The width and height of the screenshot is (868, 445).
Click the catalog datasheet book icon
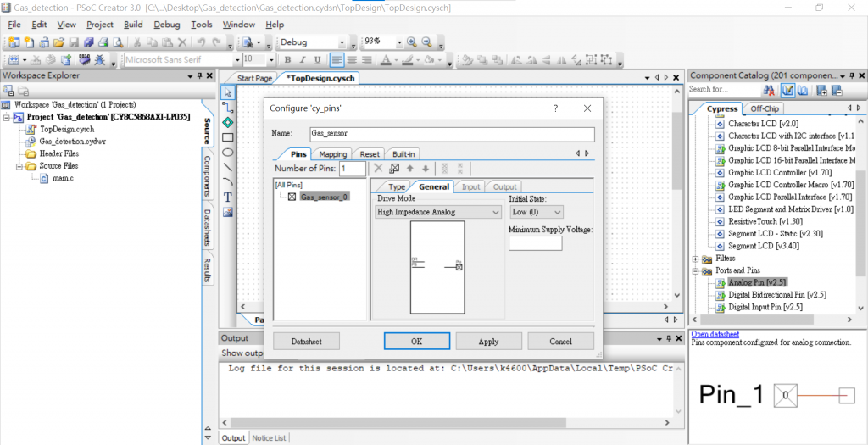[802, 90]
